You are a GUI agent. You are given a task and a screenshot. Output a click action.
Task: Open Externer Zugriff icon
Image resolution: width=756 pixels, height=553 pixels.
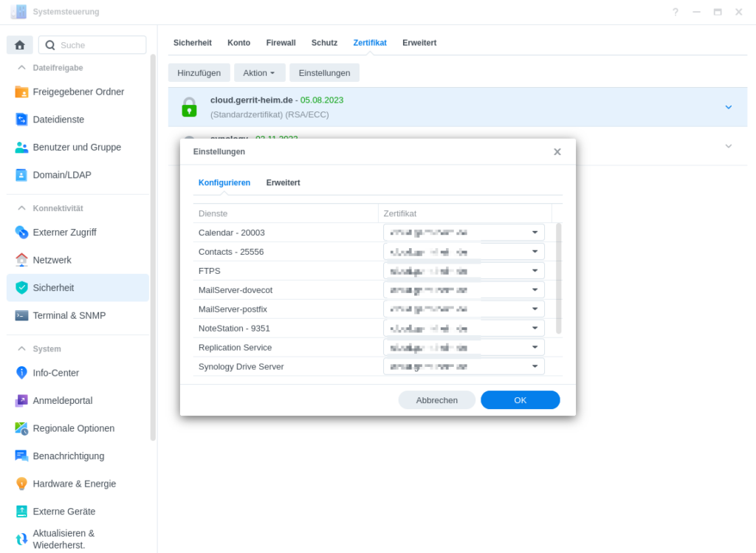point(21,232)
